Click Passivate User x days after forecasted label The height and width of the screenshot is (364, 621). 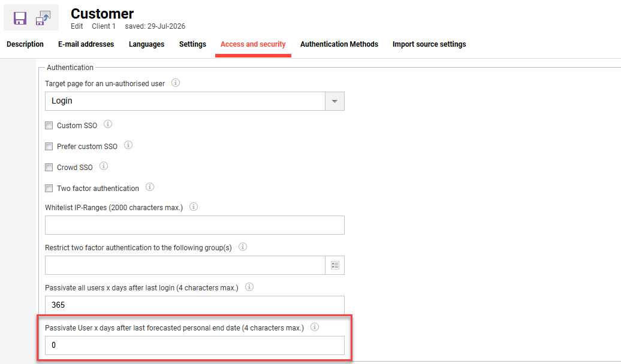click(174, 328)
